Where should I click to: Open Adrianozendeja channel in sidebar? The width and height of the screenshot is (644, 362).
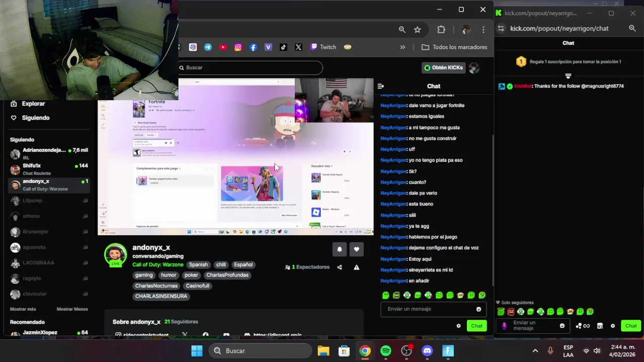[x=49, y=153]
